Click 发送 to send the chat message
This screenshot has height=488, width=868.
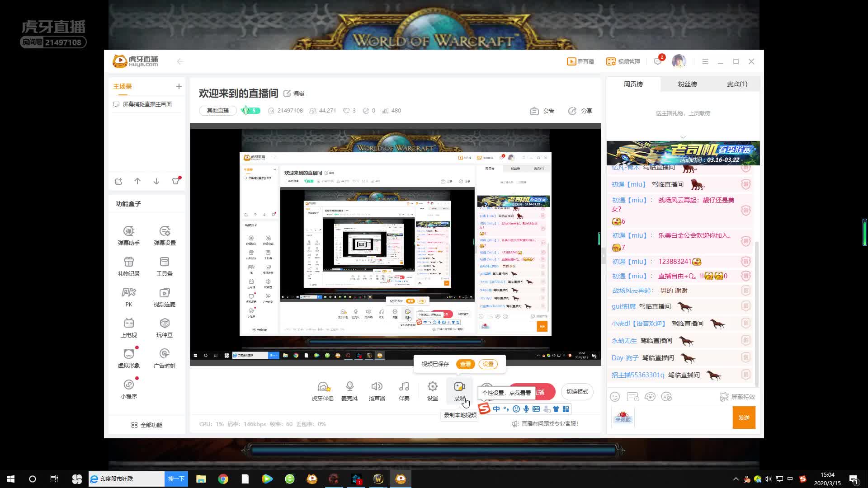tap(744, 418)
